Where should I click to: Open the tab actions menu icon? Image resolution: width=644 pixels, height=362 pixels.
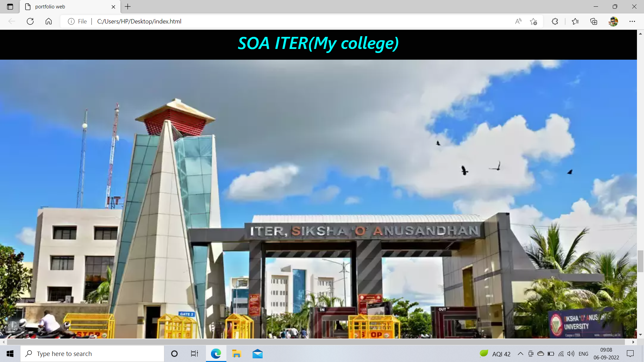coord(10,7)
